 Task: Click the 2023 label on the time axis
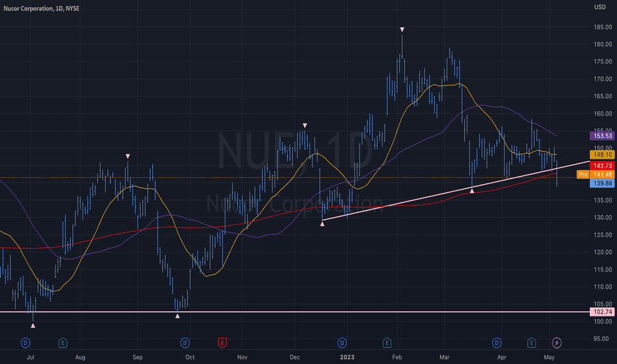[347, 357]
